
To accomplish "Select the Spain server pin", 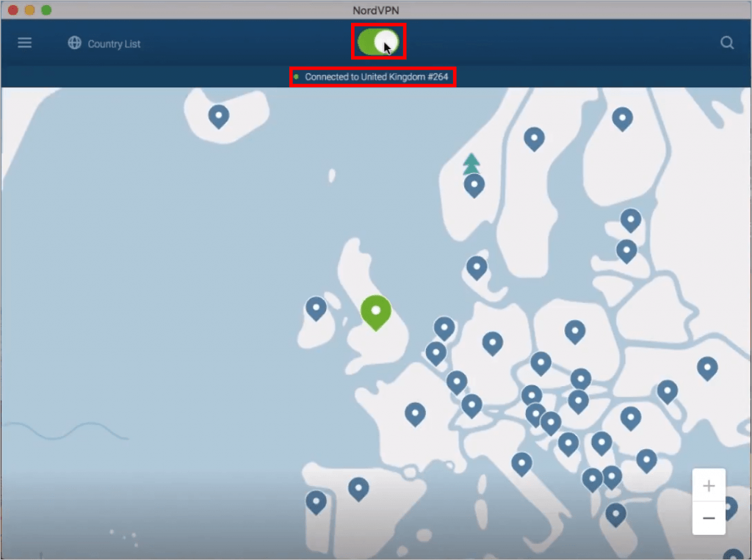I will click(x=359, y=487).
